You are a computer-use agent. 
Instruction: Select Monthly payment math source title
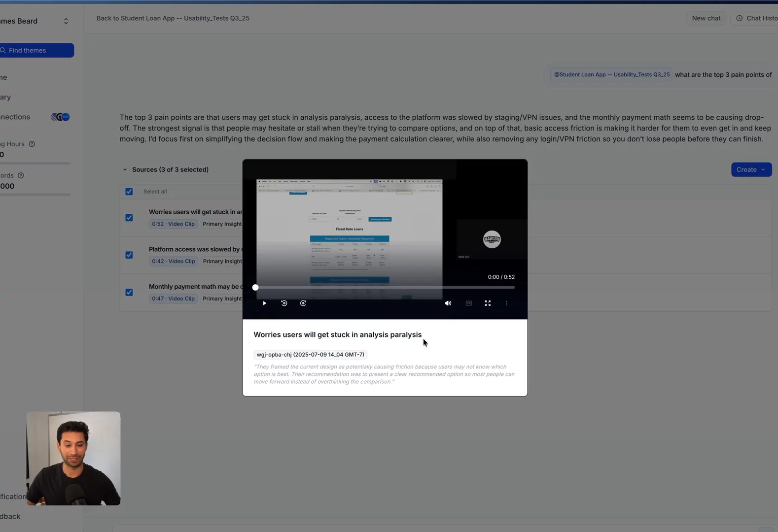195,287
